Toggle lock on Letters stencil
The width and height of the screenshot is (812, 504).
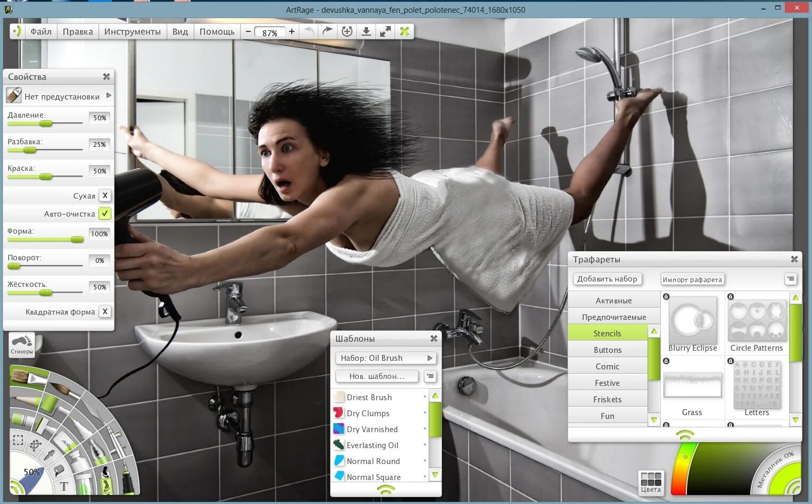pos(731,361)
